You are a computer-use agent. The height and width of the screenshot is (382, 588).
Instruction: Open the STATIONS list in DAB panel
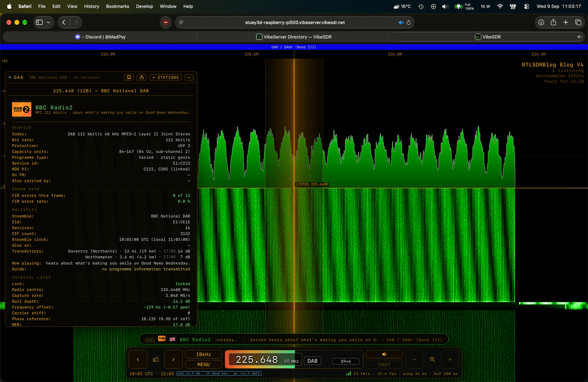tap(166, 77)
